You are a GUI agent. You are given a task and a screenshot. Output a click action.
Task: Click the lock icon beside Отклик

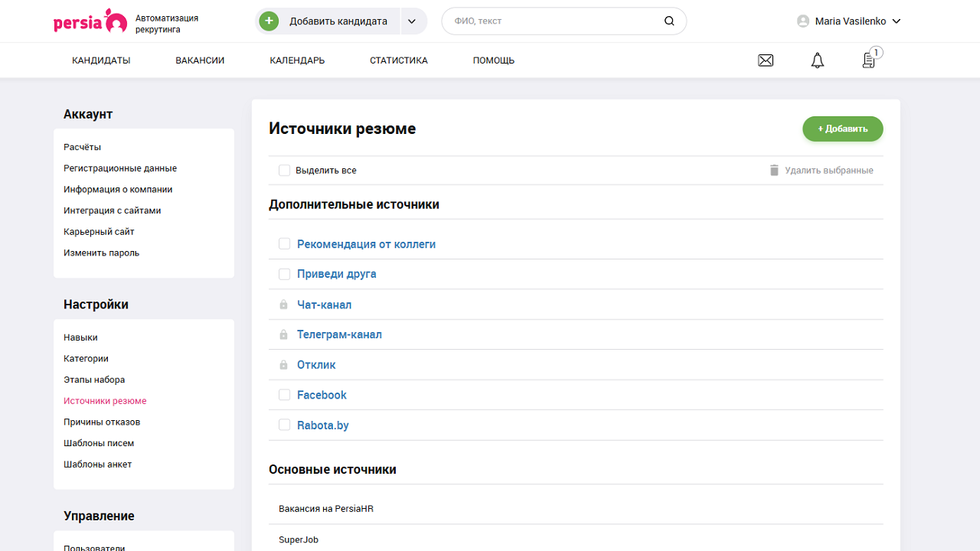(284, 364)
